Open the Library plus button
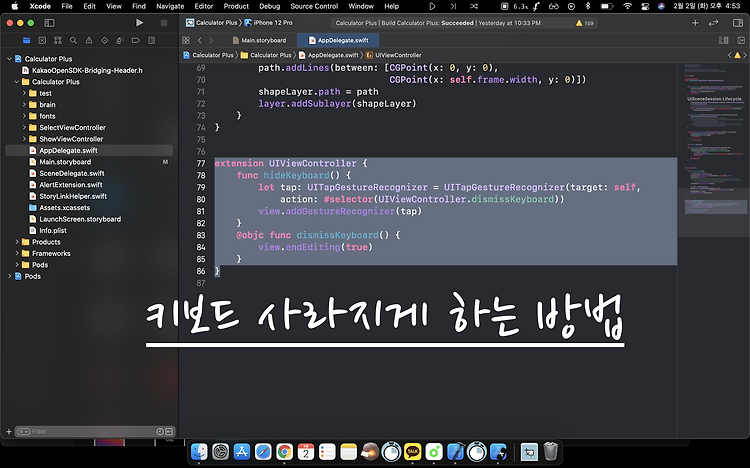 coord(695,23)
